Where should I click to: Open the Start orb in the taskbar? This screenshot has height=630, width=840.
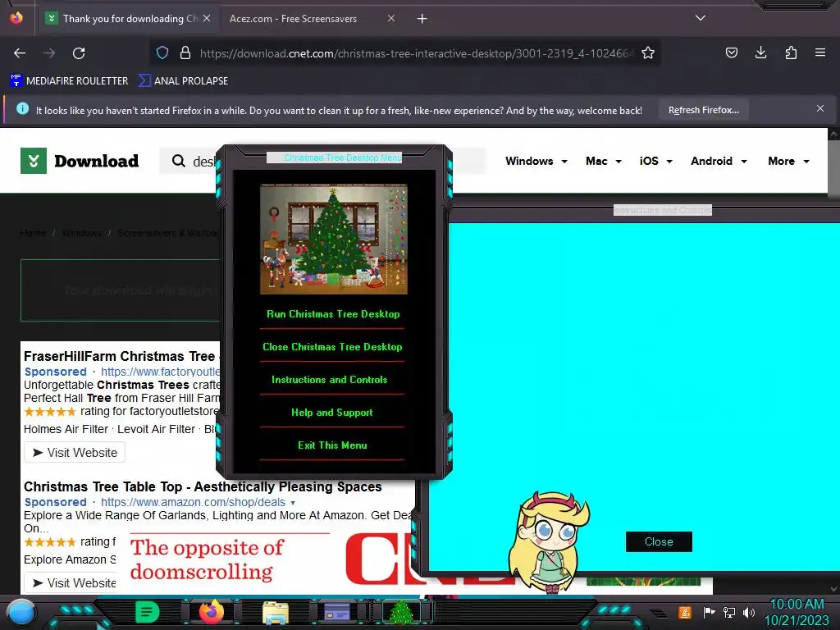pyautogui.click(x=21, y=614)
